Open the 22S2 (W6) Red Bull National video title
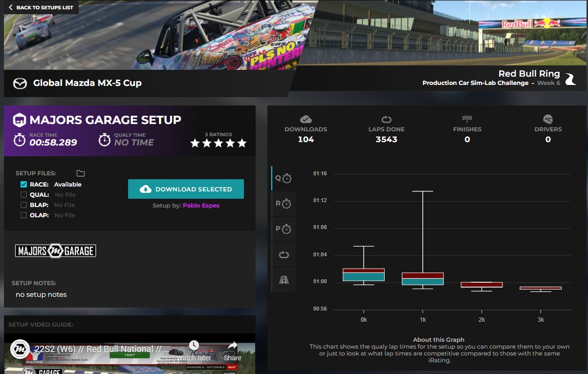Viewport: 588px width, 374px height. pyautogui.click(x=102, y=349)
